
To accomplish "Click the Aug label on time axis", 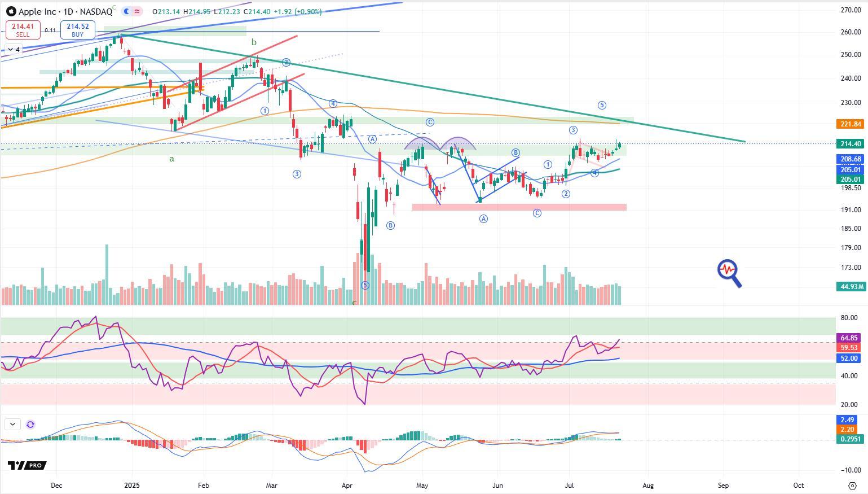I will tap(648, 485).
